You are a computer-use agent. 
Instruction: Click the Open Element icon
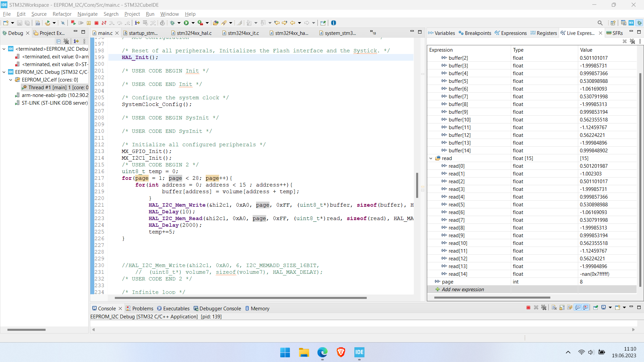point(216,23)
